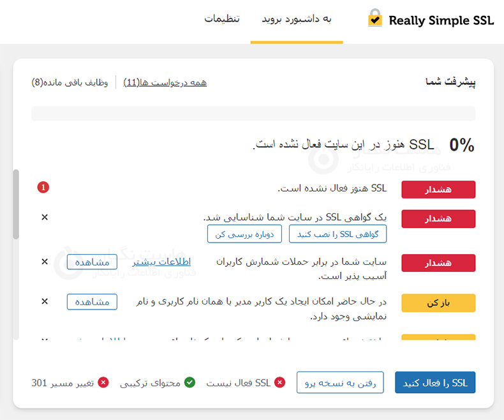Click the دوباره بررسی کن button
The width and height of the screenshot is (504, 420).
point(244,234)
